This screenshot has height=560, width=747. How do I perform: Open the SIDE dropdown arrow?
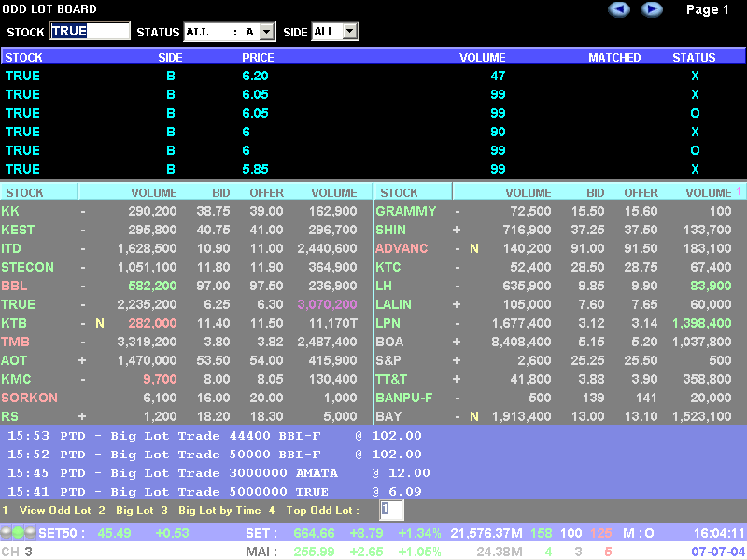[351, 32]
